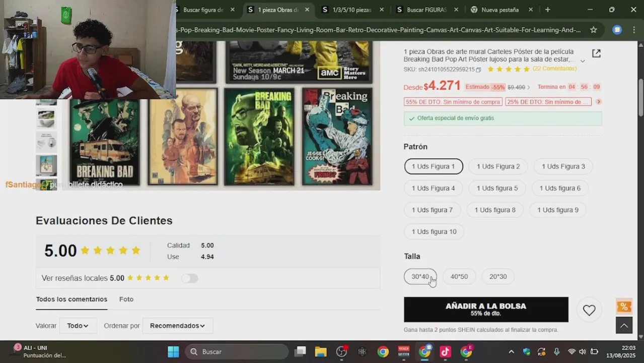Screen dimensions: 644x363
Task: Select pattern 1 Uds figura 9
Action: tap(557, 210)
